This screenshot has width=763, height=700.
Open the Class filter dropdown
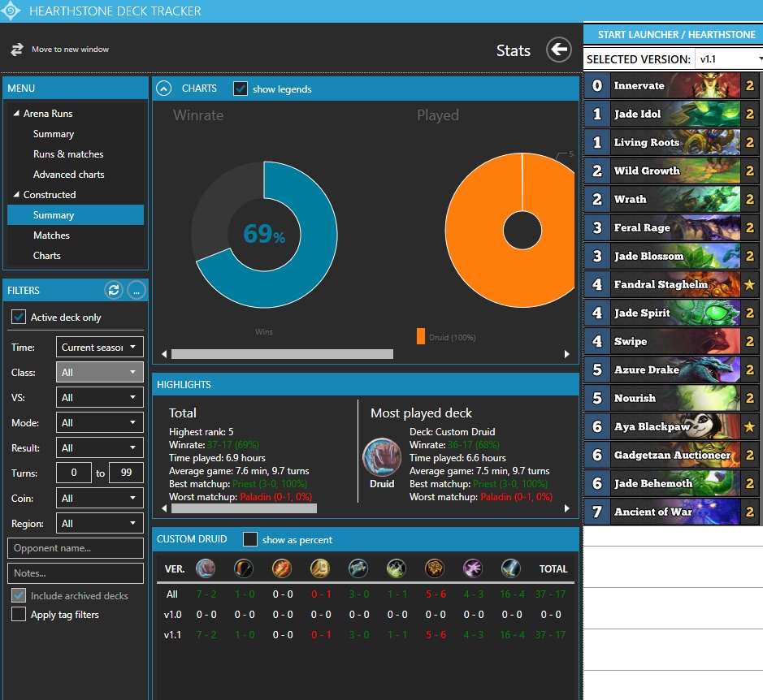pyautogui.click(x=100, y=372)
